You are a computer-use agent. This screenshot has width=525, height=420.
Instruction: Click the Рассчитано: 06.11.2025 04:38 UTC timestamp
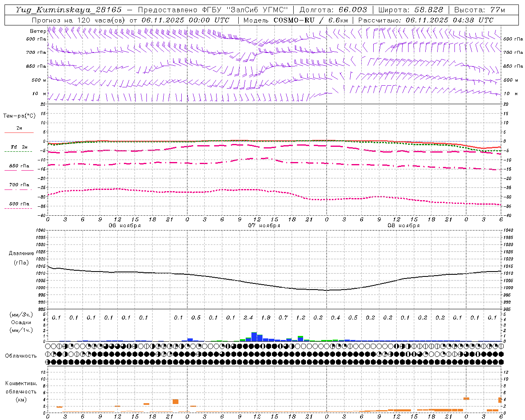(426, 20)
